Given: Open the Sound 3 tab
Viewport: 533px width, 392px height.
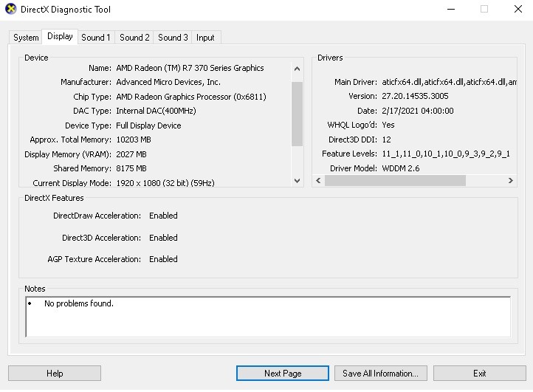Looking at the screenshot, I should (173, 38).
